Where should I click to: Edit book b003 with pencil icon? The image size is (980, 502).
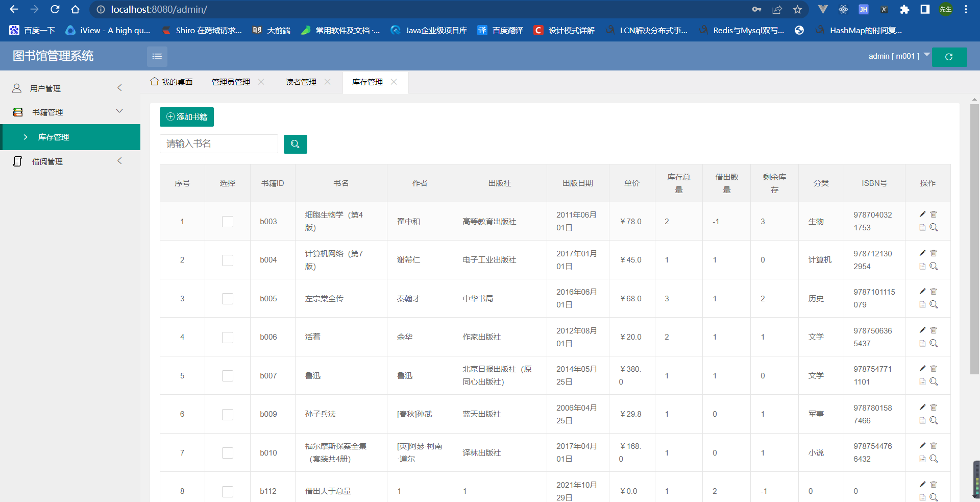tap(922, 214)
